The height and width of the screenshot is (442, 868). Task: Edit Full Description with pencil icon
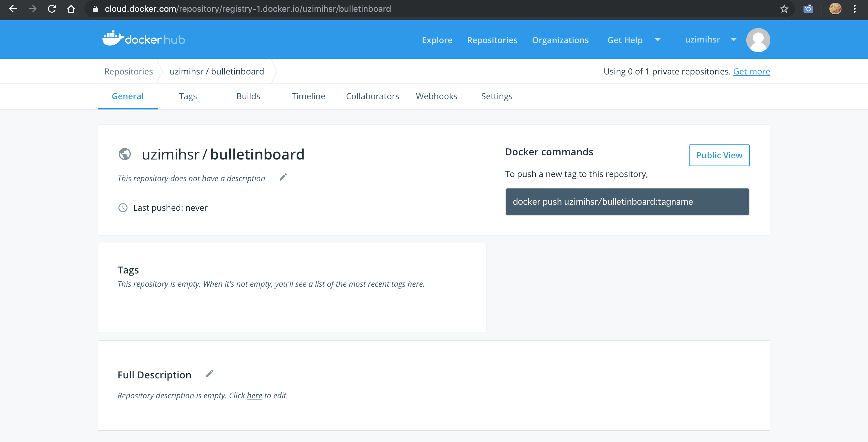point(209,374)
